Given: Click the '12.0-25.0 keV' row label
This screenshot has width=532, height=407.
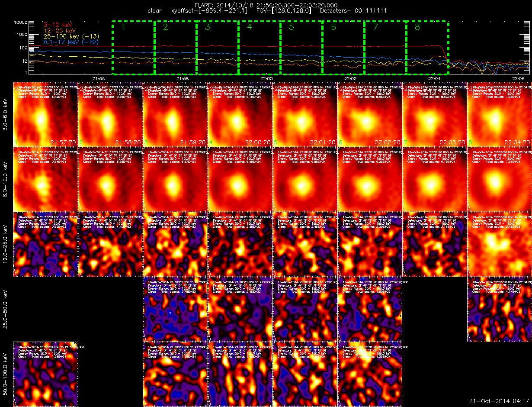Looking at the screenshot, I should (x=6, y=244).
